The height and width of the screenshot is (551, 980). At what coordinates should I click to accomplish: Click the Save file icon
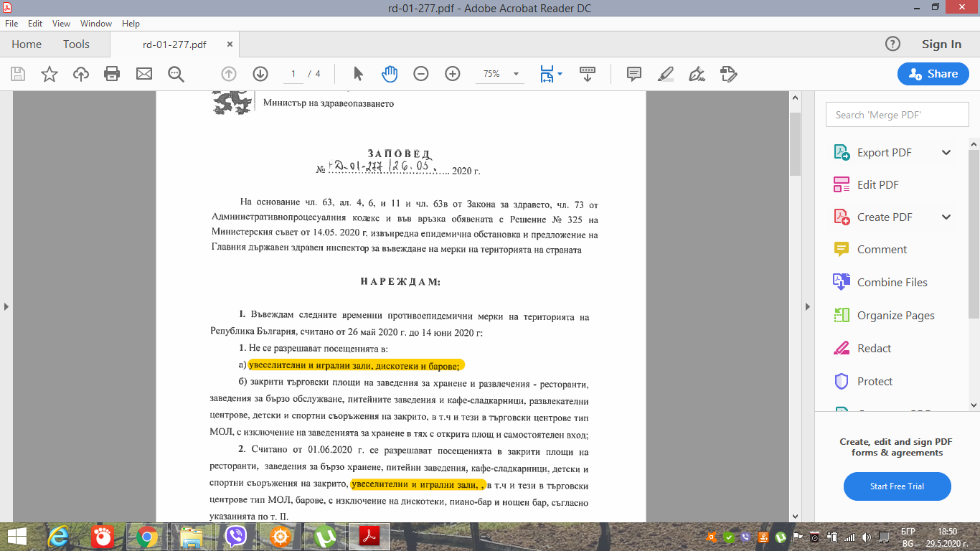coord(18,74)
